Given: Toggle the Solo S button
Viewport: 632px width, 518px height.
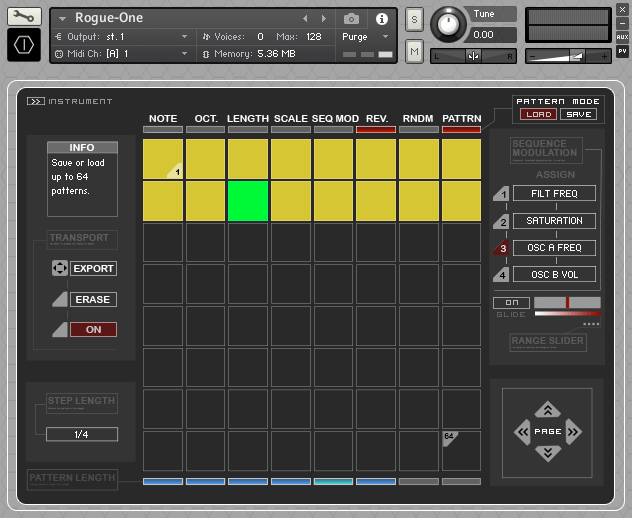Looking at the screenshot, I should point(414,21).
